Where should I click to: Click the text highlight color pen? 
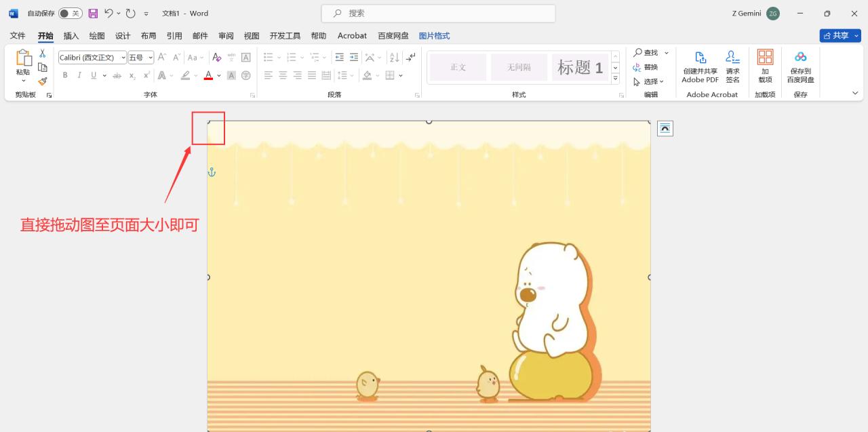pyautogui.click(x=186, y=75)
